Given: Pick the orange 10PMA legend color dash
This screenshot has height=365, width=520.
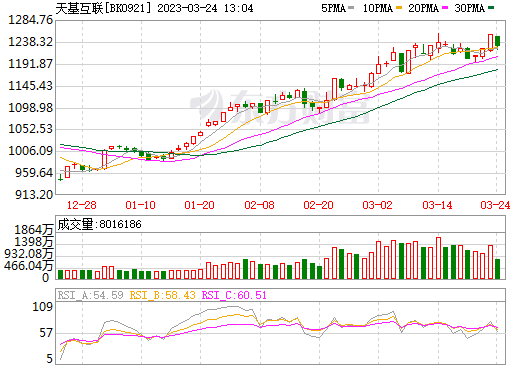Looking at the screenshot, I should click(x=399, y=7).
